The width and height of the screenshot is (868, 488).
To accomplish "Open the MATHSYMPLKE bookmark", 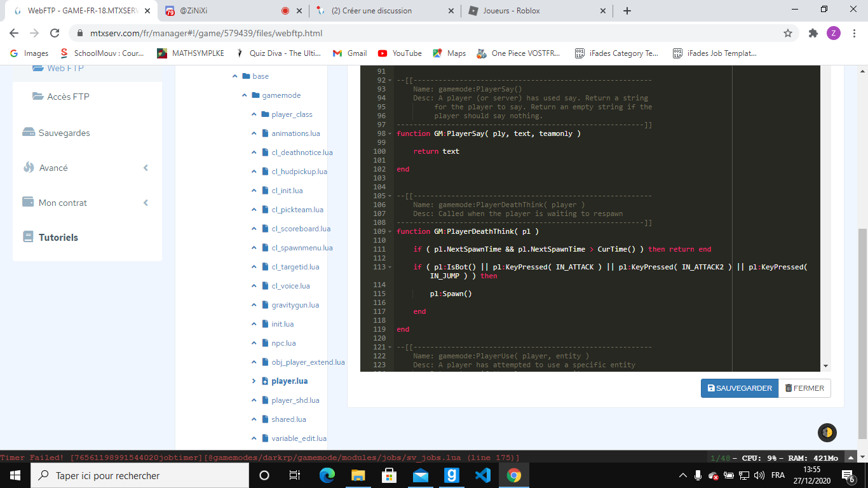I will (191, 53).
